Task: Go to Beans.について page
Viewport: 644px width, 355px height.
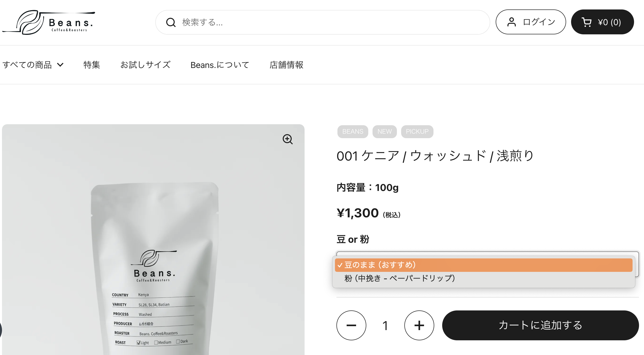Action: pyautogui.click(x=220, y=65)
